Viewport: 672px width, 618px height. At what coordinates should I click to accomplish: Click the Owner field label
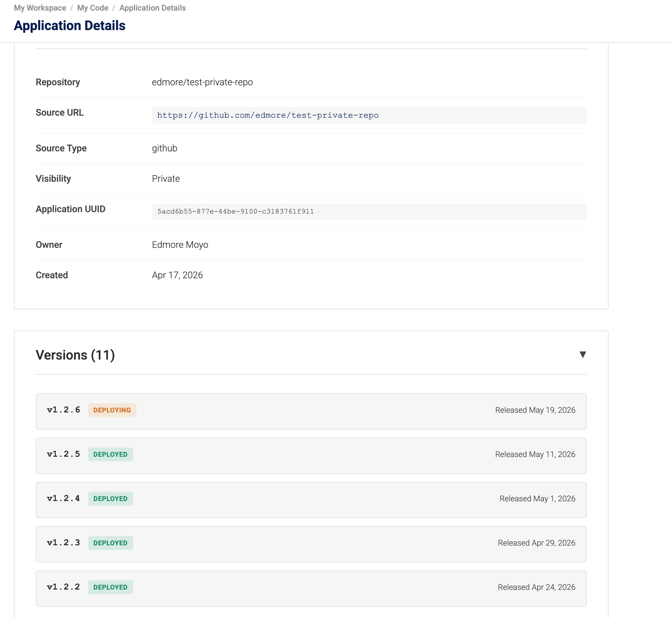coord(49,245)
